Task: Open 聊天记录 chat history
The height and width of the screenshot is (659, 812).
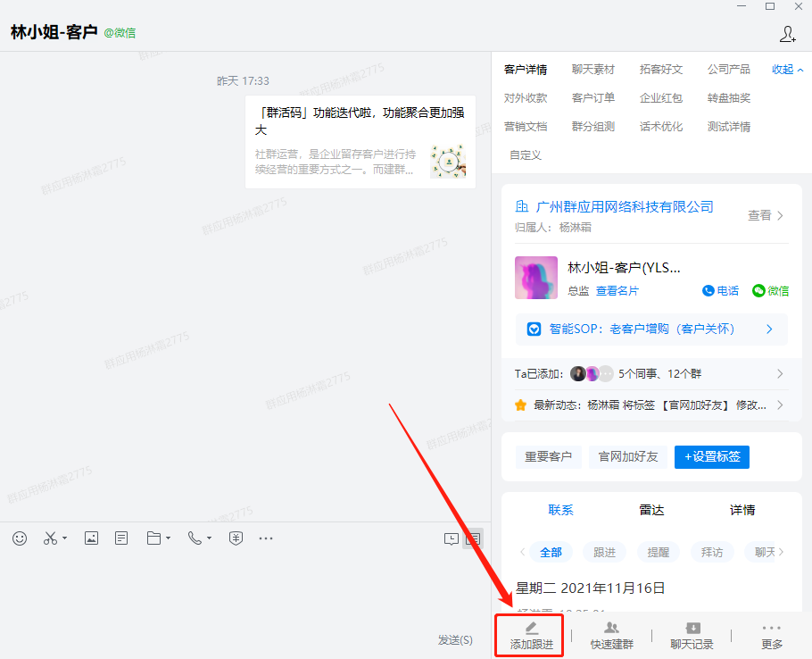Action: click(692, 635)
